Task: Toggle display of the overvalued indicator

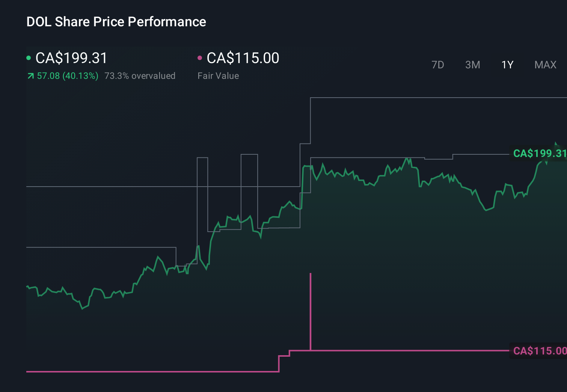Action: [140, 75]
